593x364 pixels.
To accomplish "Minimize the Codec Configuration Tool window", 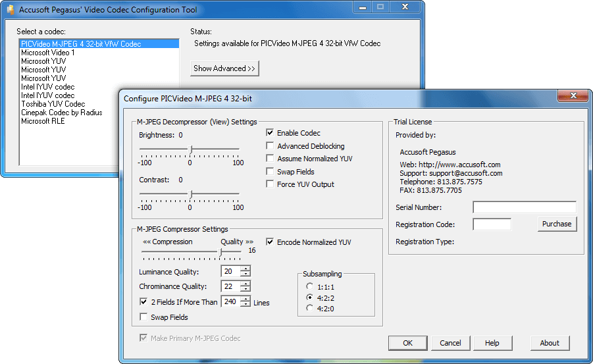I will 363,7.
